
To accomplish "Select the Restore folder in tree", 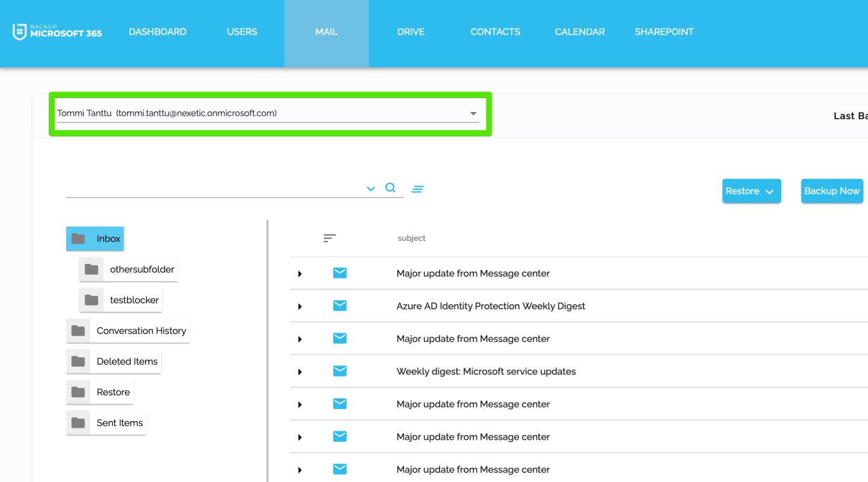I will 99,392.
